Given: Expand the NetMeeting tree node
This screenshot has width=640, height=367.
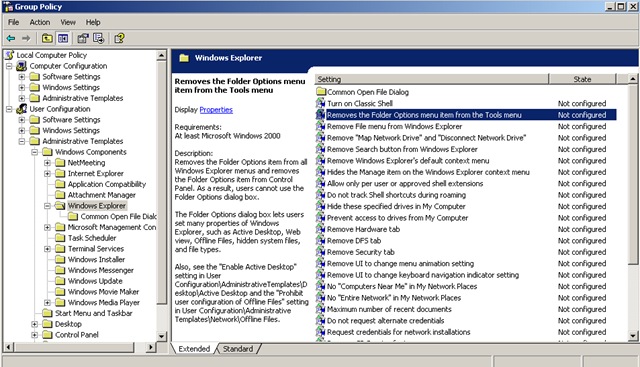Looking at the screenshot, I should point(47,162).
